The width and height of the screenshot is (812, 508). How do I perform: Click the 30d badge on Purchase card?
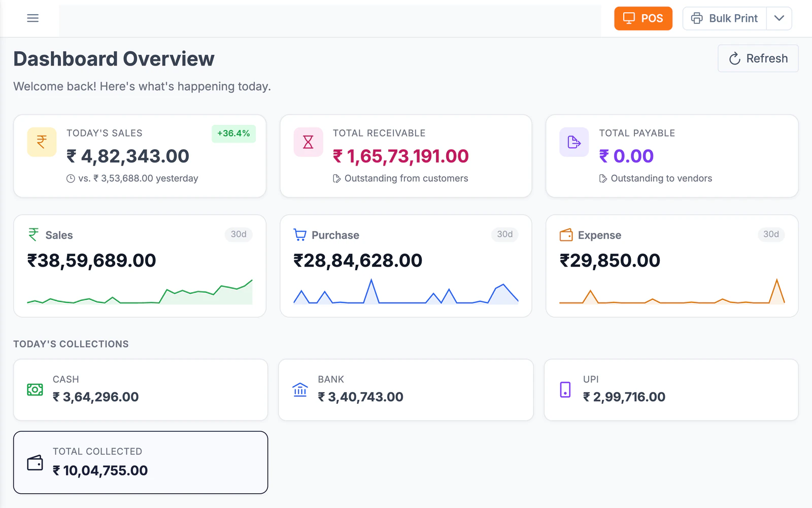[x=504, y=234]
